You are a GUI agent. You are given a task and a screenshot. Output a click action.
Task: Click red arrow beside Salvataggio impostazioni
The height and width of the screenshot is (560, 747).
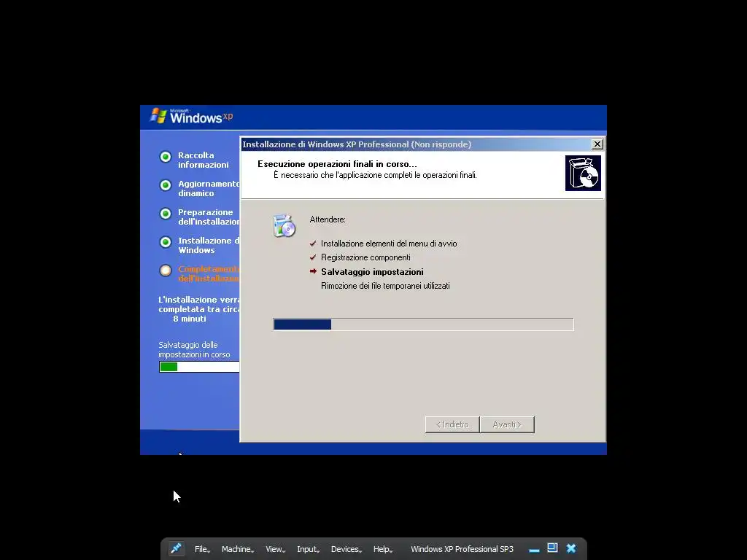(x=313, y=271)
